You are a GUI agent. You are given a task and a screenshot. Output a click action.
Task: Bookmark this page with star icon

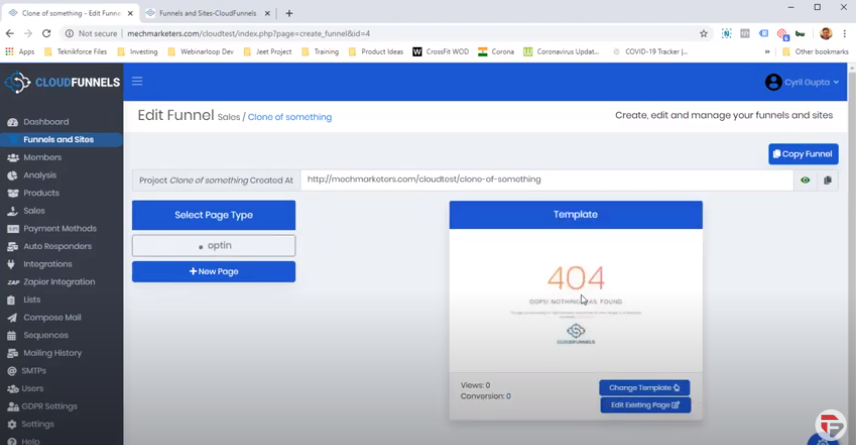point(704,33)
